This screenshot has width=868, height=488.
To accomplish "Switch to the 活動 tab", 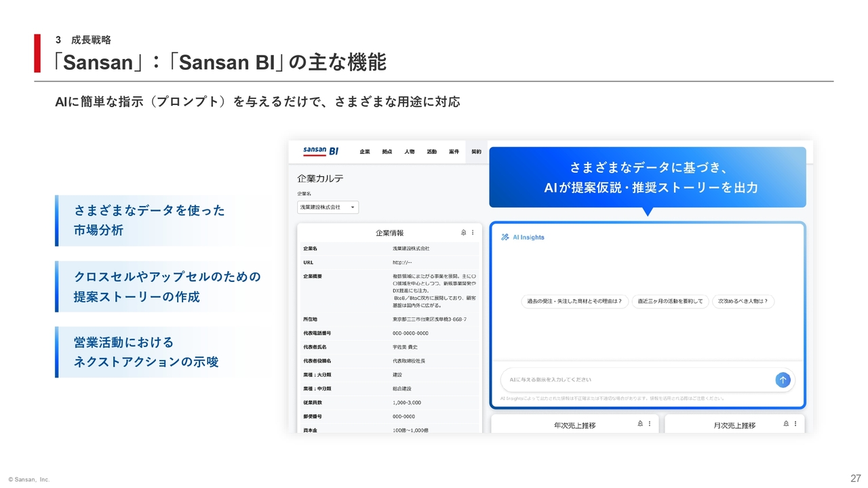I will click(x=432, y=152).
